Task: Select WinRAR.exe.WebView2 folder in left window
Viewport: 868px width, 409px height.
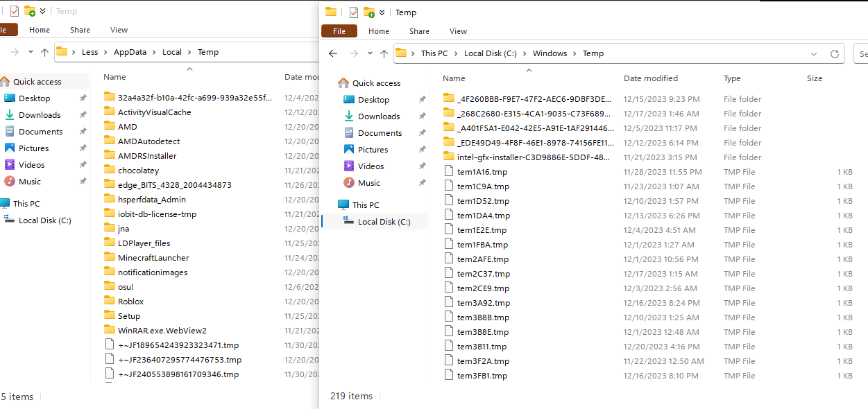Action: 162,331
